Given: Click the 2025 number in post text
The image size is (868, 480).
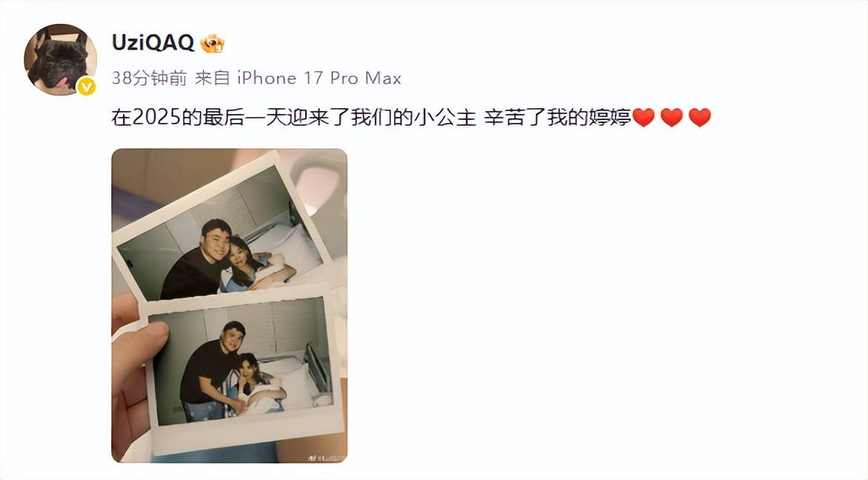Looking at the screenshot, I should pyautogui.click(x=157, y=119).
